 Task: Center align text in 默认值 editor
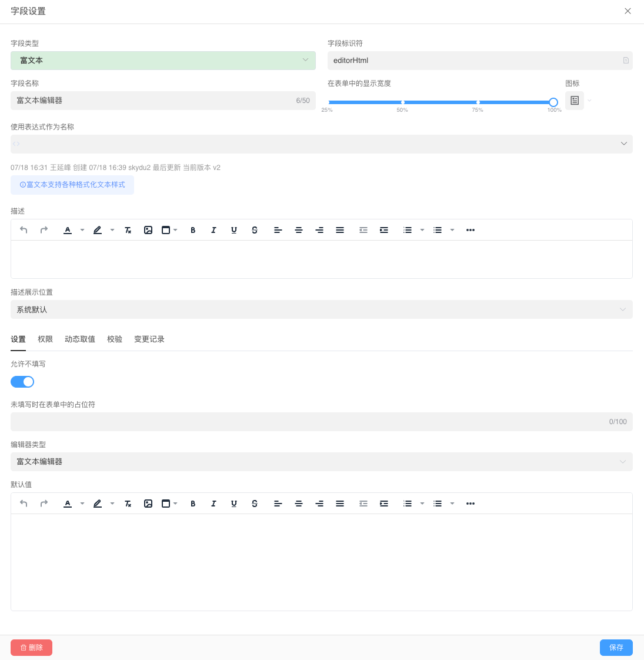coord(299,504)
